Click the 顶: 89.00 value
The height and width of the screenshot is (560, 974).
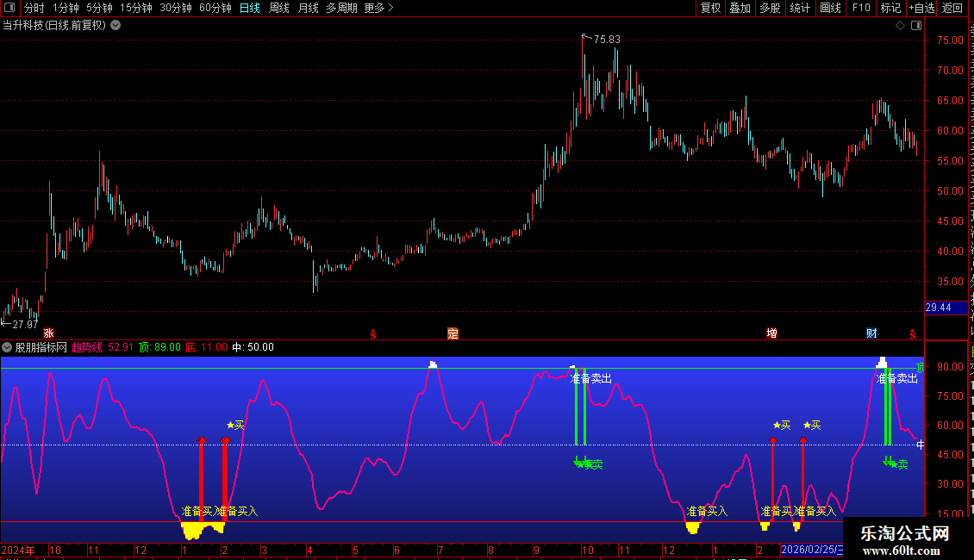(159, 347)
